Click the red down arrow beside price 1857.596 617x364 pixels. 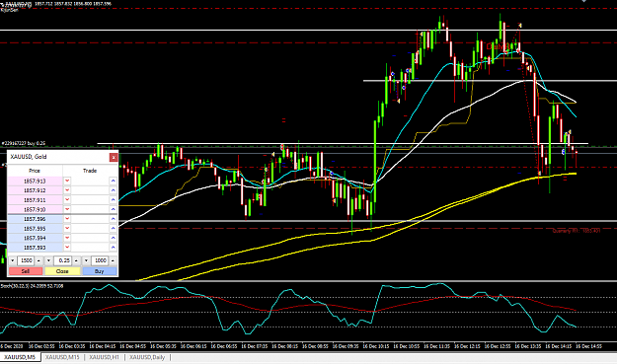point(67,219)
